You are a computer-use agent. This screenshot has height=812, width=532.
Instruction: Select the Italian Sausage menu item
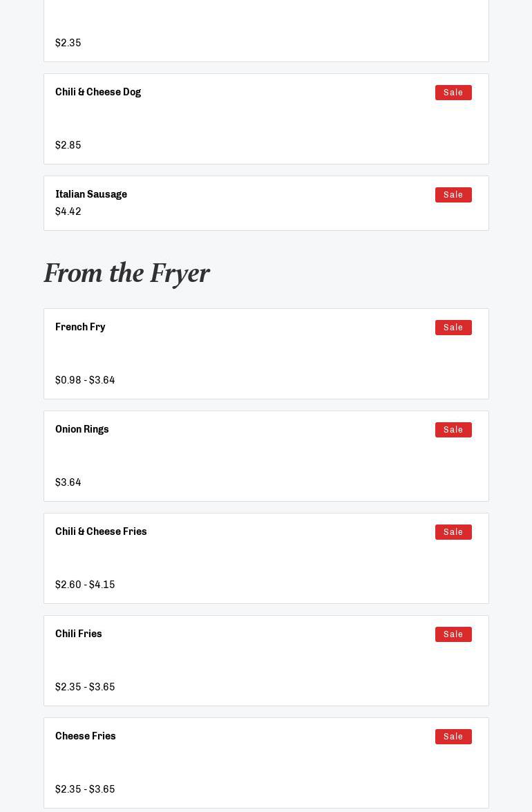[x=91, y=194]
